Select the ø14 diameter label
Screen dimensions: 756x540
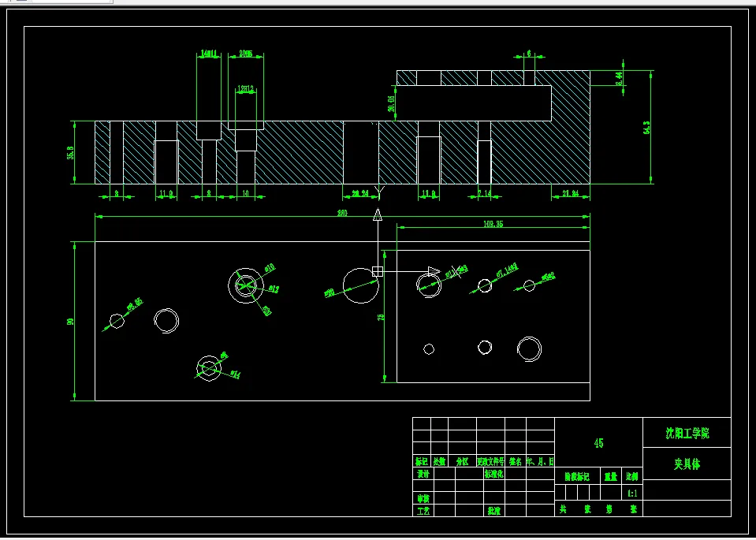(x=235, y=374)
